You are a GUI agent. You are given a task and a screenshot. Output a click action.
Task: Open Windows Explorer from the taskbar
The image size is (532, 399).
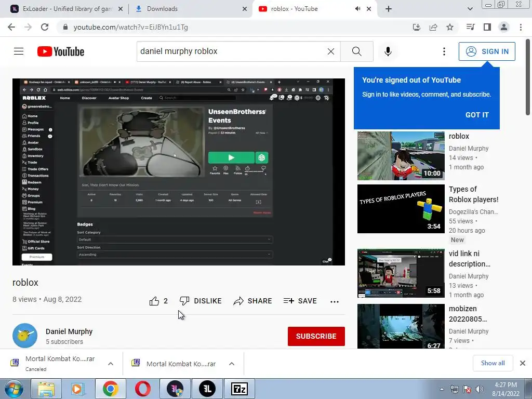pyautogui.click(x=46, y=389)
